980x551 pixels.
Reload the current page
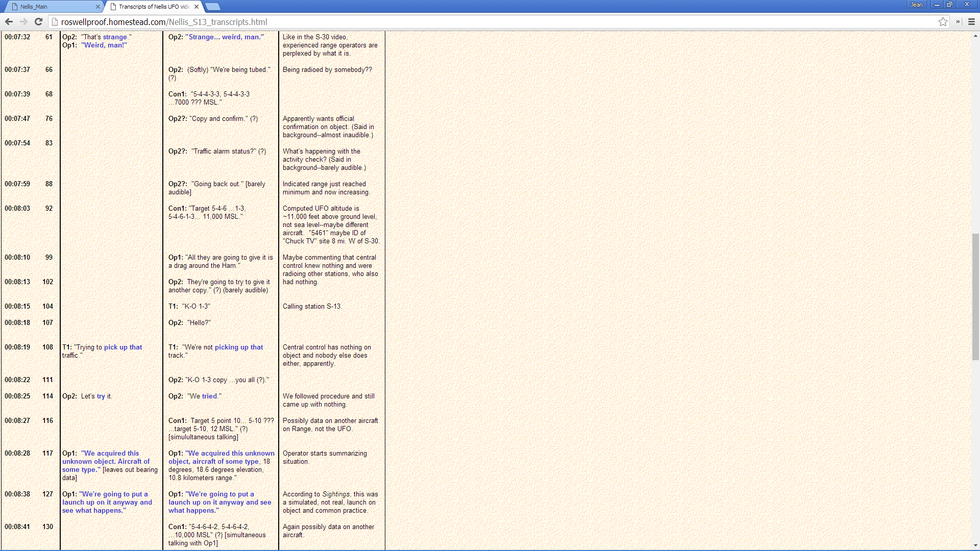[38, 21]
